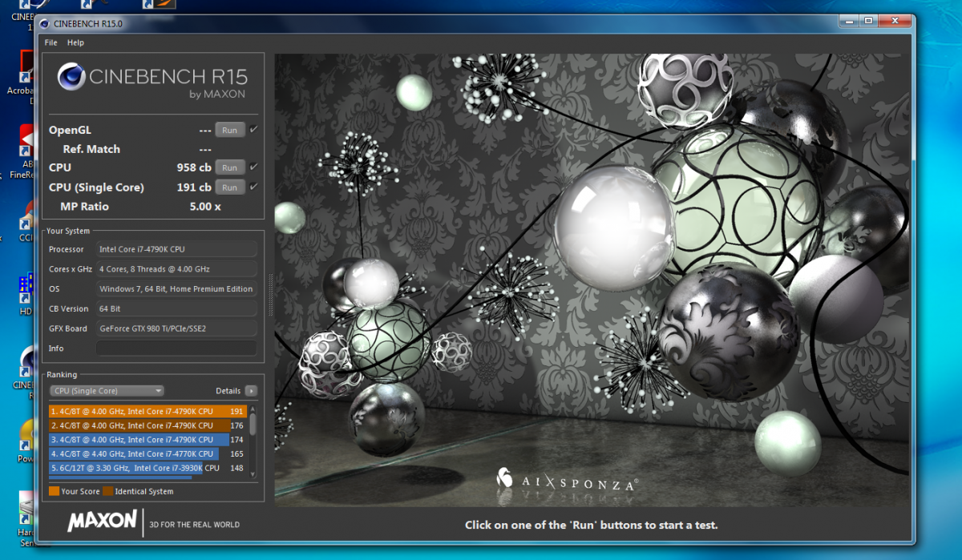This screenshot has height=560, width=962.
Task: Click the panel splitter grip beside the render
Action: 270,295
